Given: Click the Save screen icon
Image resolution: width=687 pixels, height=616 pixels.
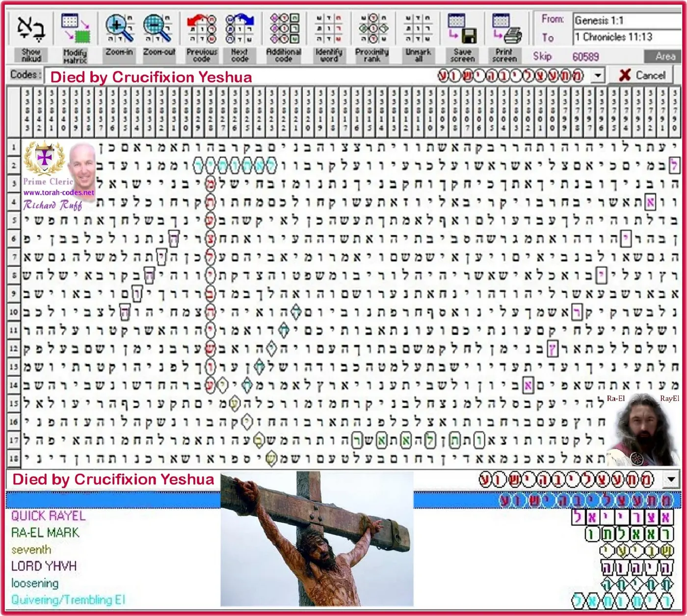Looking at the screenshot, I should click(462, 28).
